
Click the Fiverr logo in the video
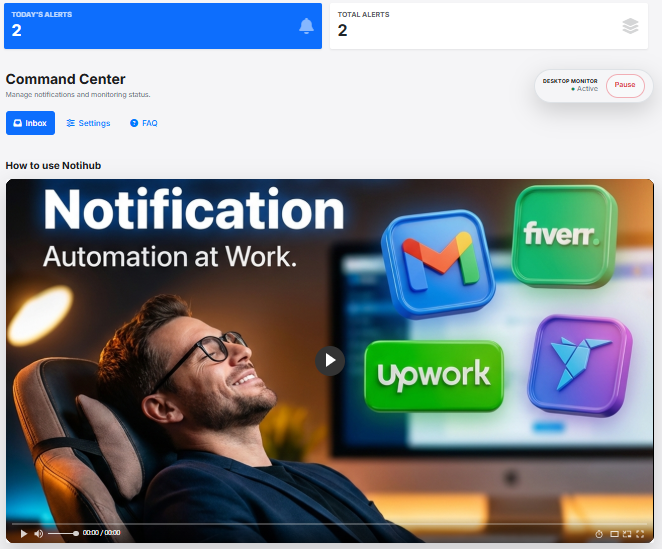point(564,236)
